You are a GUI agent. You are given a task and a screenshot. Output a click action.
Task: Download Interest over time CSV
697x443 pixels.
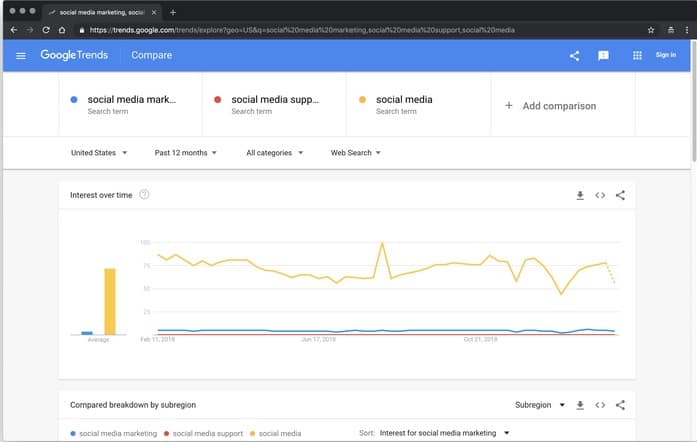pyautogui.click(x=580, y=195)
